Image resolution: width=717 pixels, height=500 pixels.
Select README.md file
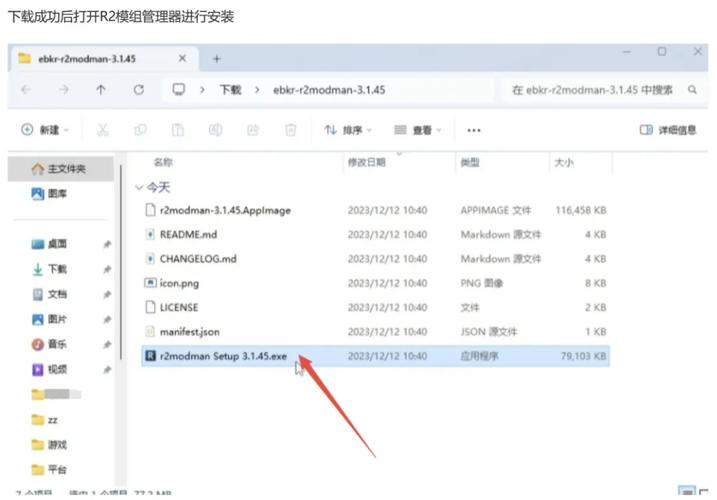tap(375, 235)
